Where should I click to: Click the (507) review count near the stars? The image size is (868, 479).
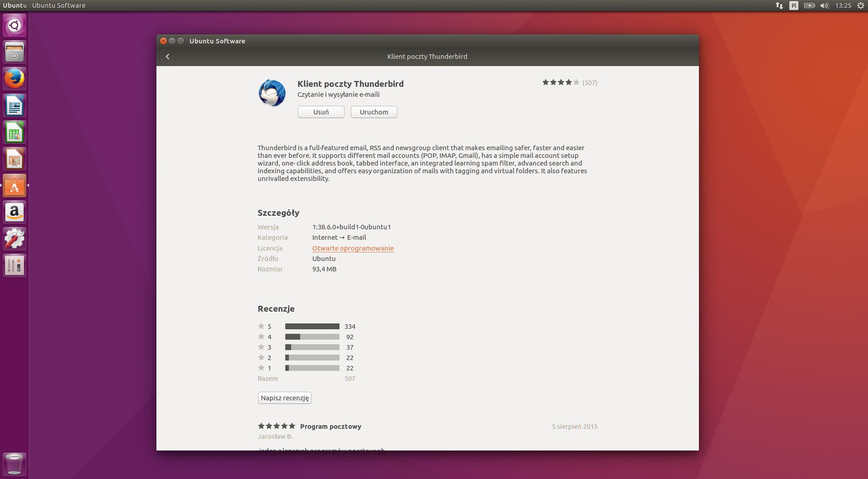point(590,83)
